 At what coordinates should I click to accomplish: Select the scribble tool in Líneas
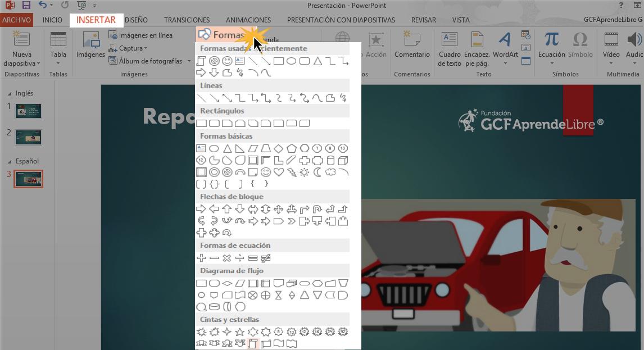[343, 98]
